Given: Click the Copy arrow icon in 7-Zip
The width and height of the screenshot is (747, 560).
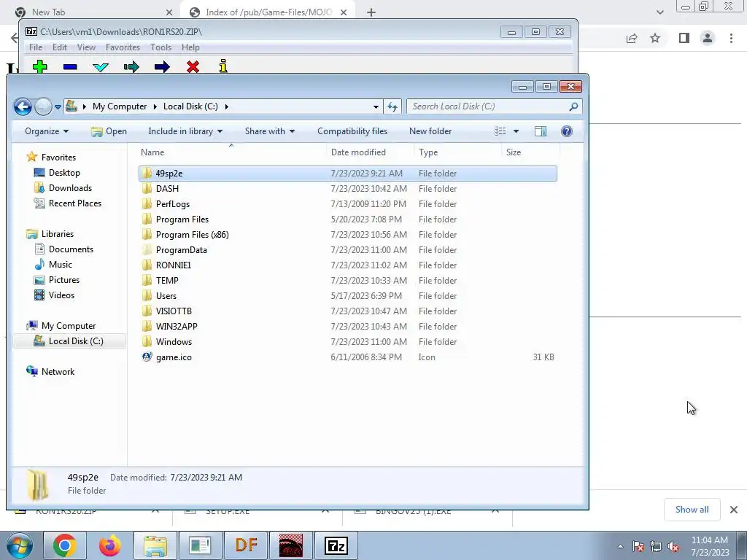Looking at the screenshot, I should (x=131, y=66).
